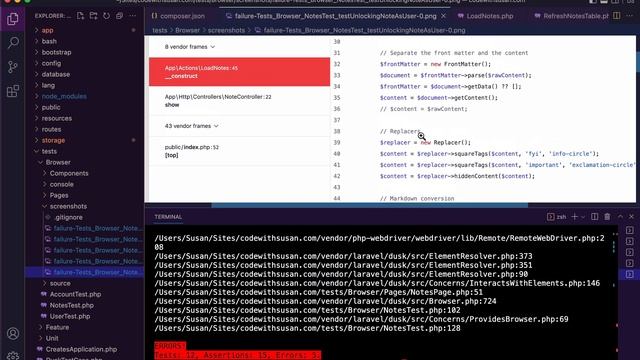Open the Explorer view in the activity bar
The width and height of the screenshot is (640, 360).
click(x=13, y=19)
